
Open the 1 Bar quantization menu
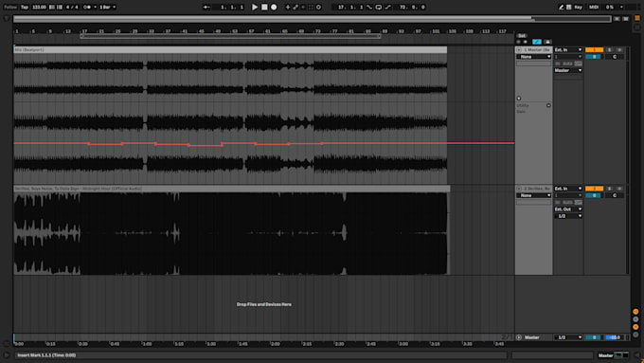108,7
